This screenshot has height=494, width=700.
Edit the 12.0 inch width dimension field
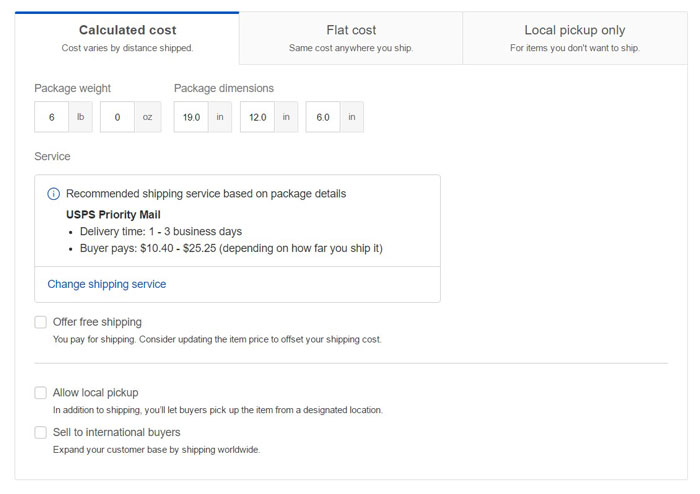pos(258,117)
